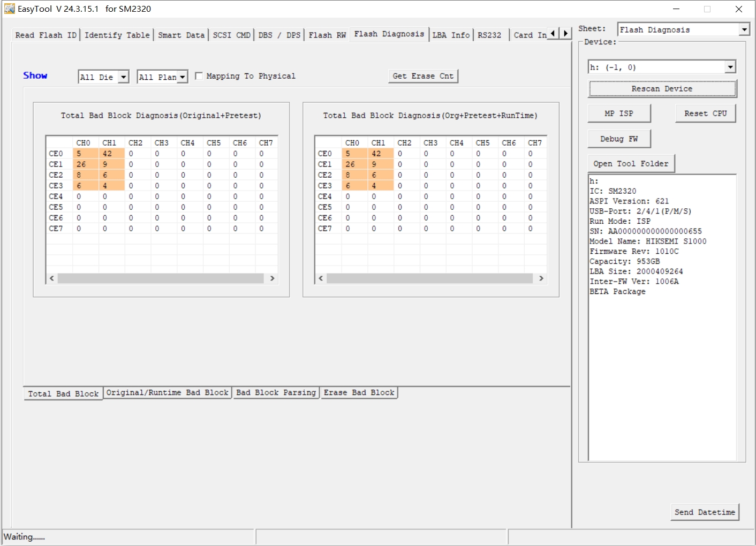Switch to Bad Block Parsing bottom tab

click(x=276, y=392)
